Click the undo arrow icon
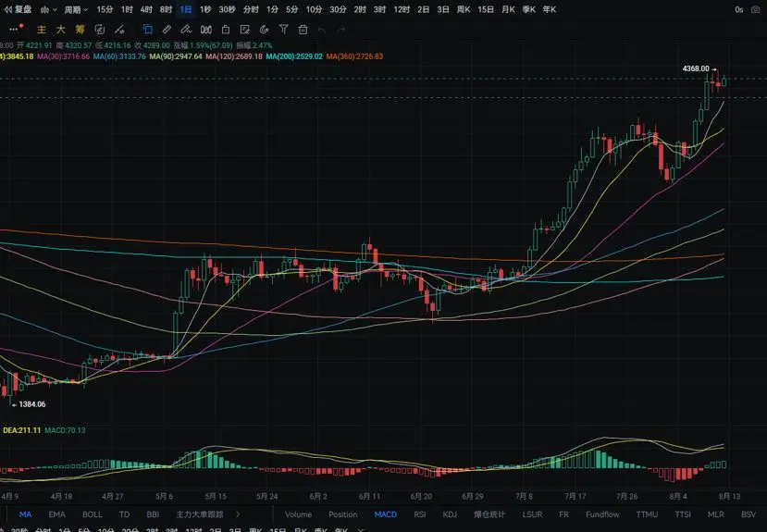This screenshot has width=767, height=532. [322, 30]
